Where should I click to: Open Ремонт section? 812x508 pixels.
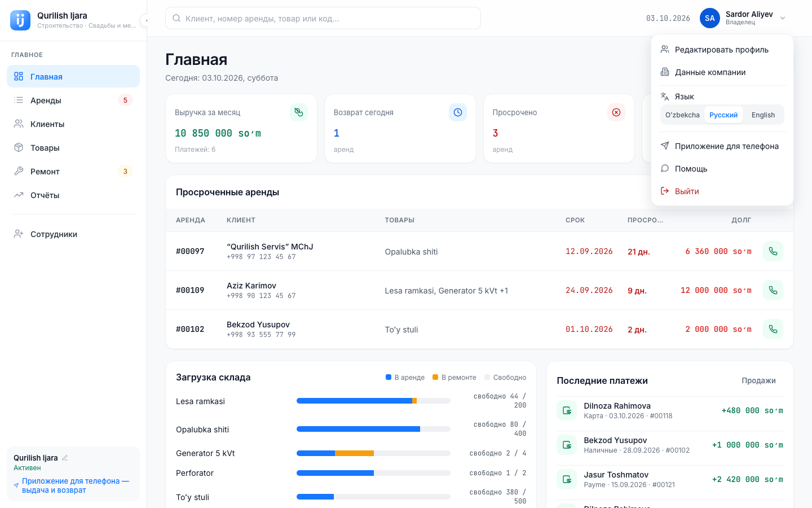coord(73,171)
